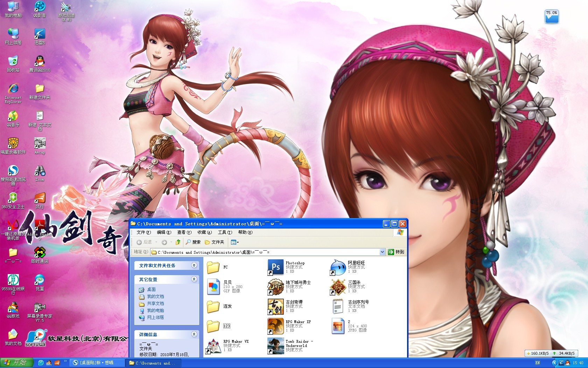Open QQ影音 desktop icon

tap(40, 9)
